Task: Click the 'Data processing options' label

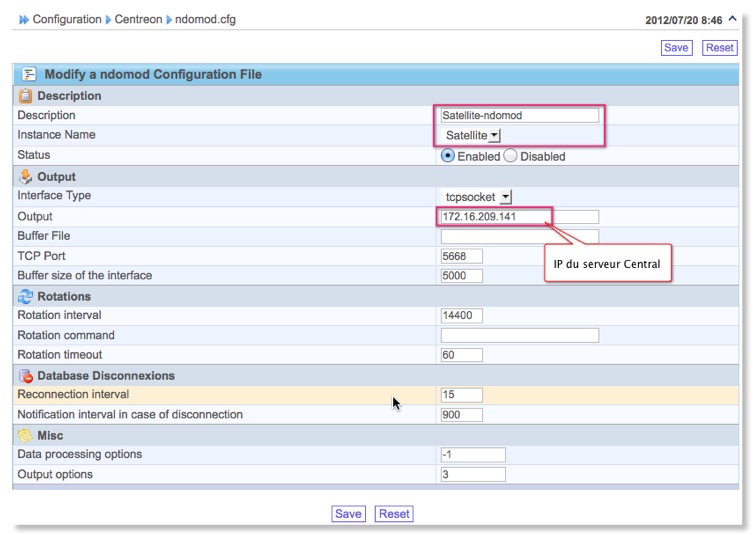Action: click(x=80, y=454)
